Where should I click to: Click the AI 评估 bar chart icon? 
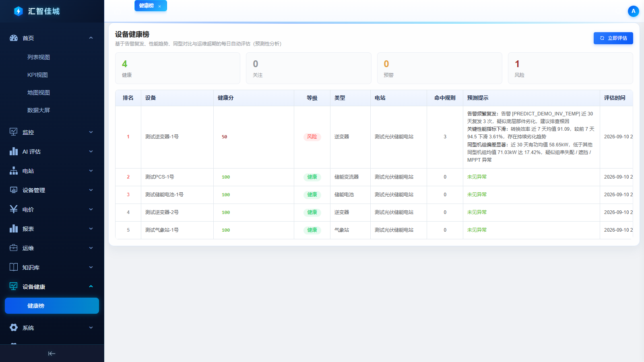(x=14, y=151)
